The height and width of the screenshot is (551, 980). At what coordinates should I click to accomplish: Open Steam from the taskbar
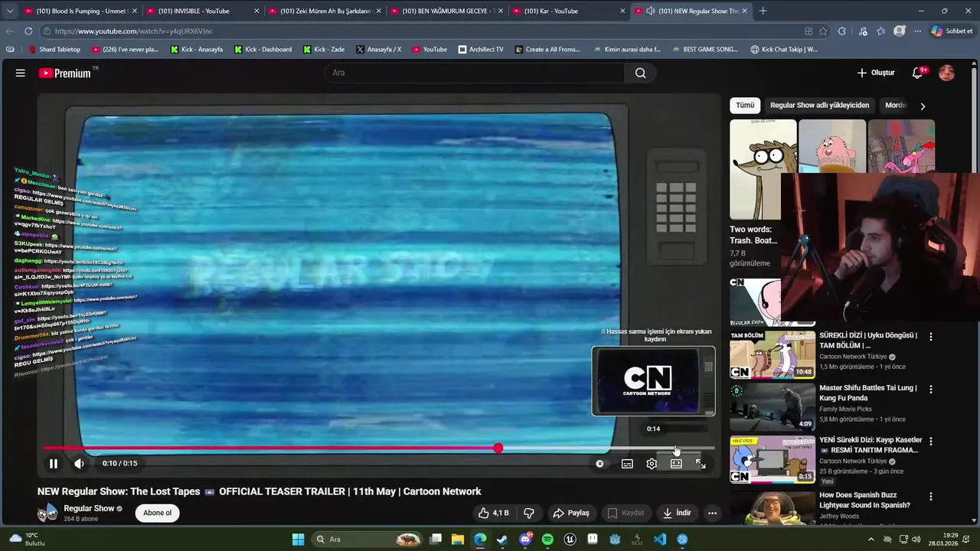click(502, 540)
